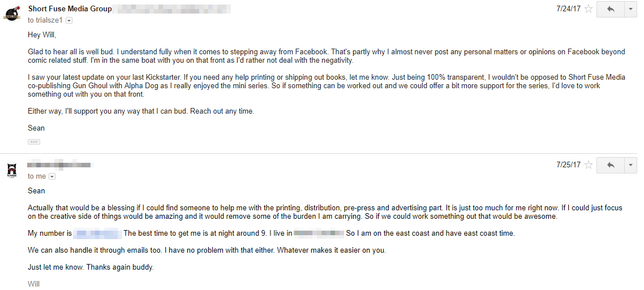The width and height of the screenshot is (644, 290).
Task: Click the avatar of the 7/25/17 sender
Action: click(12, 170)
